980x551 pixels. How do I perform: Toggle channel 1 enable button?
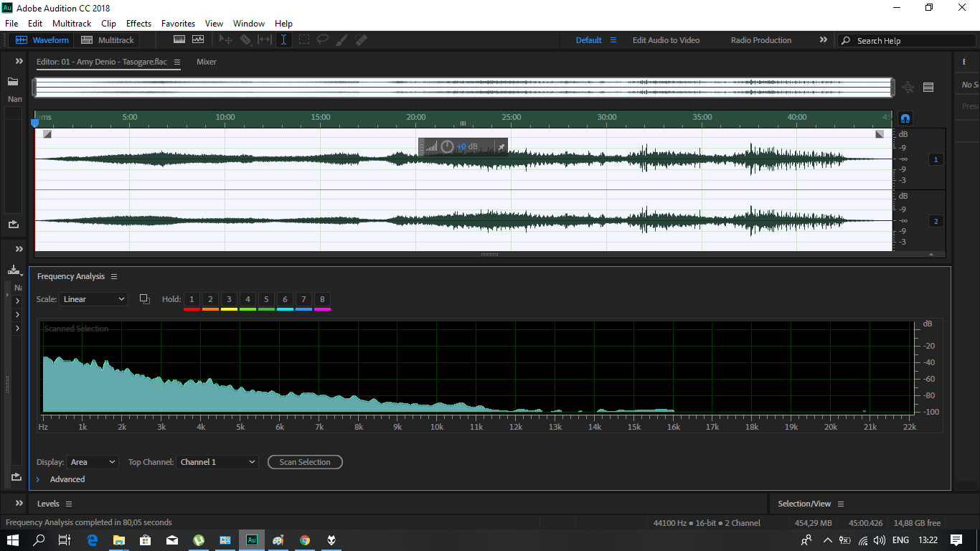[x=936, y=159]
